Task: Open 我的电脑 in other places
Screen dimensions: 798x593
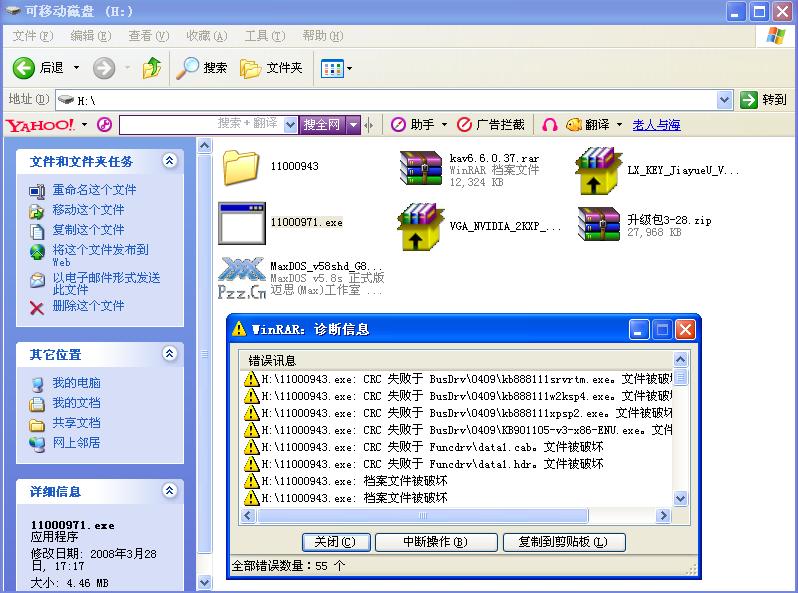Action: [76, 383]
